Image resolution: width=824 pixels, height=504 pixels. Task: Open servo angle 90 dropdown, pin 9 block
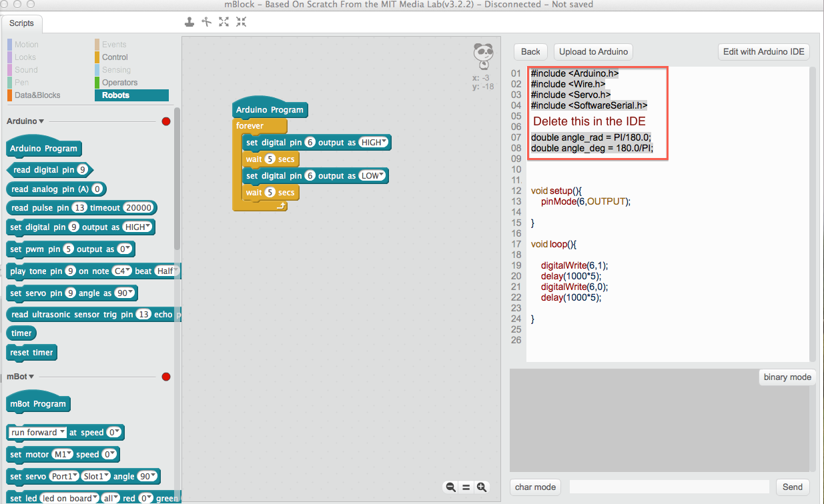125,293
